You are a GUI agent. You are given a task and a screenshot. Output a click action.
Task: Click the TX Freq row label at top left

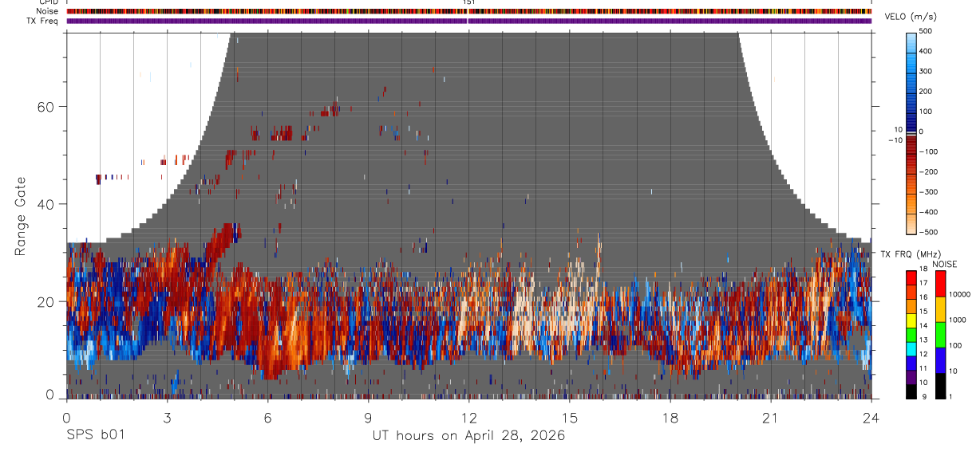coord(42,21)
